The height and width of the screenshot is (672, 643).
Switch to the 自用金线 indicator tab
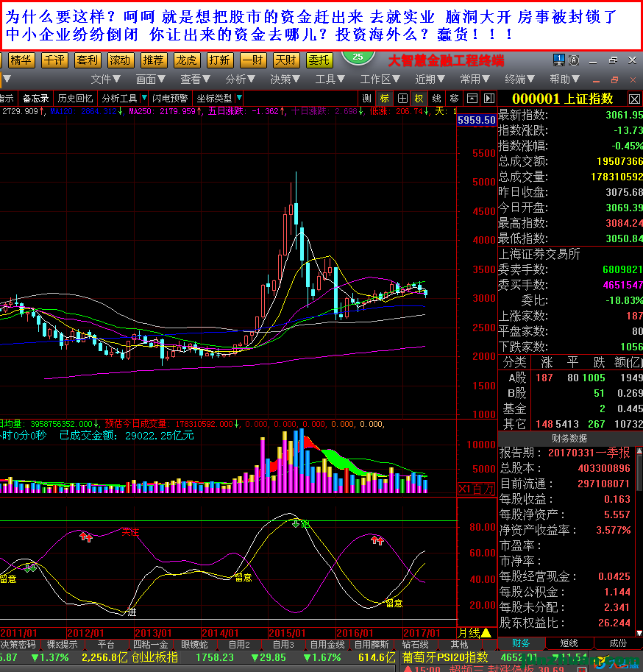point(327,645)
